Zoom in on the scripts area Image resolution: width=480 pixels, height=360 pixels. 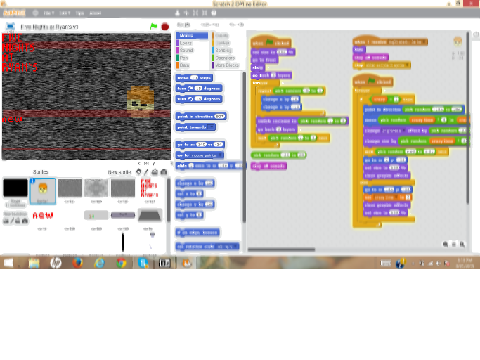[x=462, y=244]
